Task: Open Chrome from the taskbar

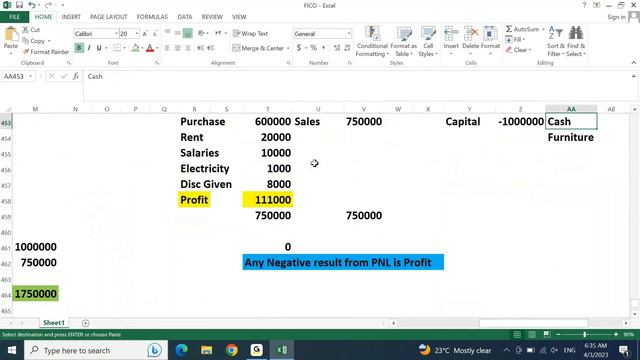Action: click(x=231, y=350)
